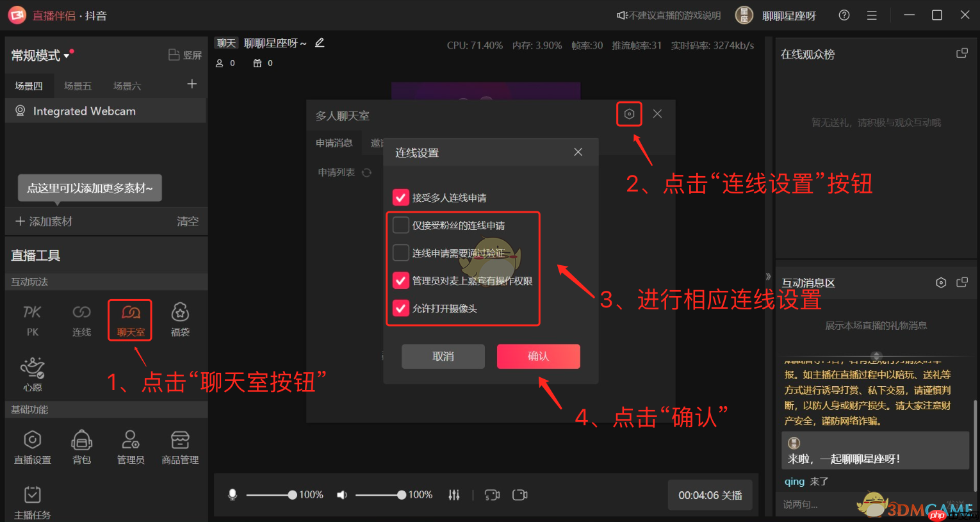Select the 聊天室 chat room tool
This screenshot has height=522, width=980.
129,319
